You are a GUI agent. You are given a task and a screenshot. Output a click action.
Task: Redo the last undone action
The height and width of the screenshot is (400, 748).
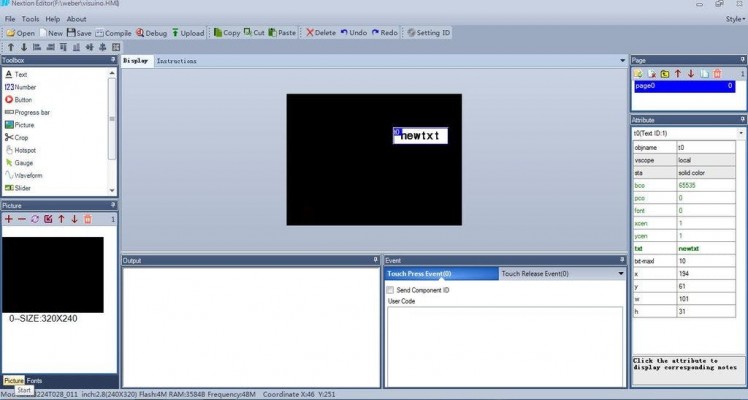384,33
